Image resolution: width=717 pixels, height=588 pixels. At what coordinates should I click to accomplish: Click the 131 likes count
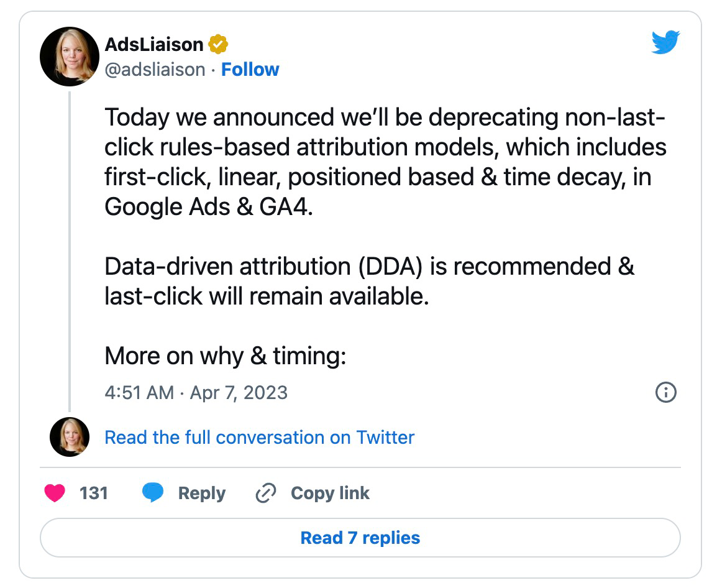click(94, 493)
